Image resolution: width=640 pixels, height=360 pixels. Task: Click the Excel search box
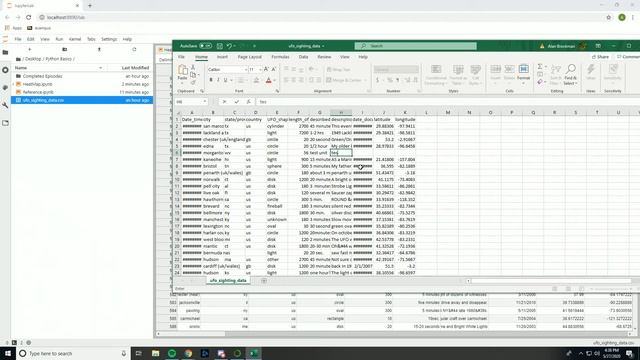pos(416,46)
